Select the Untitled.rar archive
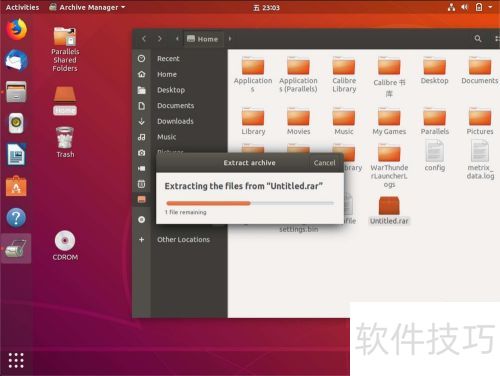500x376 pixels. click(x=389, y=210)
